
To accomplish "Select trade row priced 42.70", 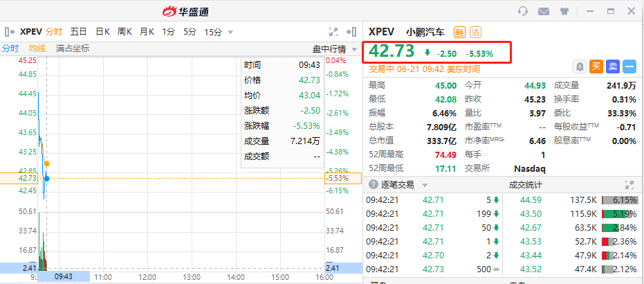I will pos(432,256).
